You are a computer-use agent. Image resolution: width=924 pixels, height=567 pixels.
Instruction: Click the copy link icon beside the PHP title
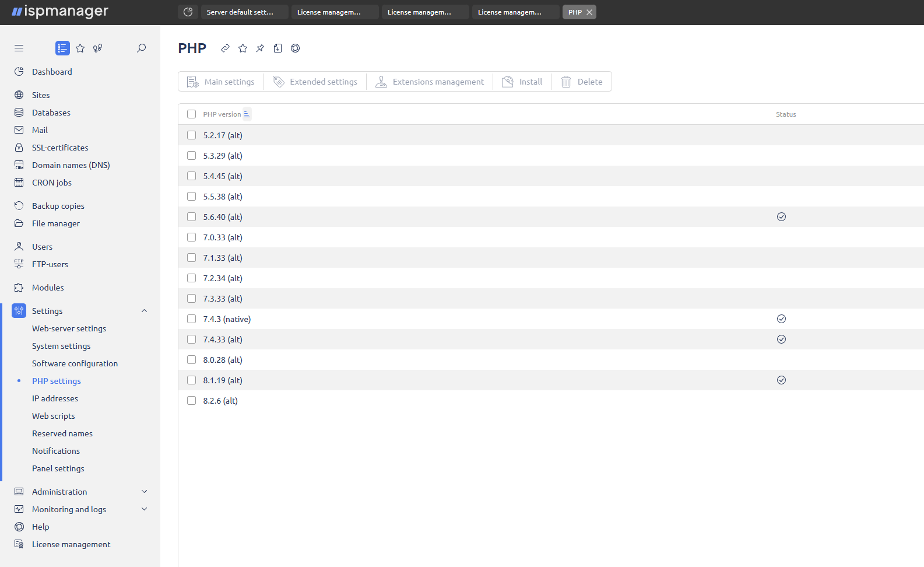pos(225,48)
